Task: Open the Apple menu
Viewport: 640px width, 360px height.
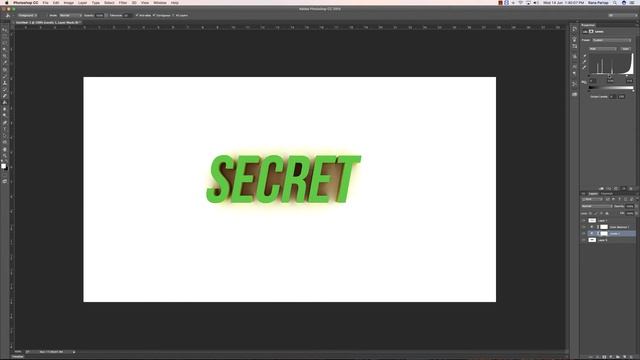Action: click(x=7, y=2)
